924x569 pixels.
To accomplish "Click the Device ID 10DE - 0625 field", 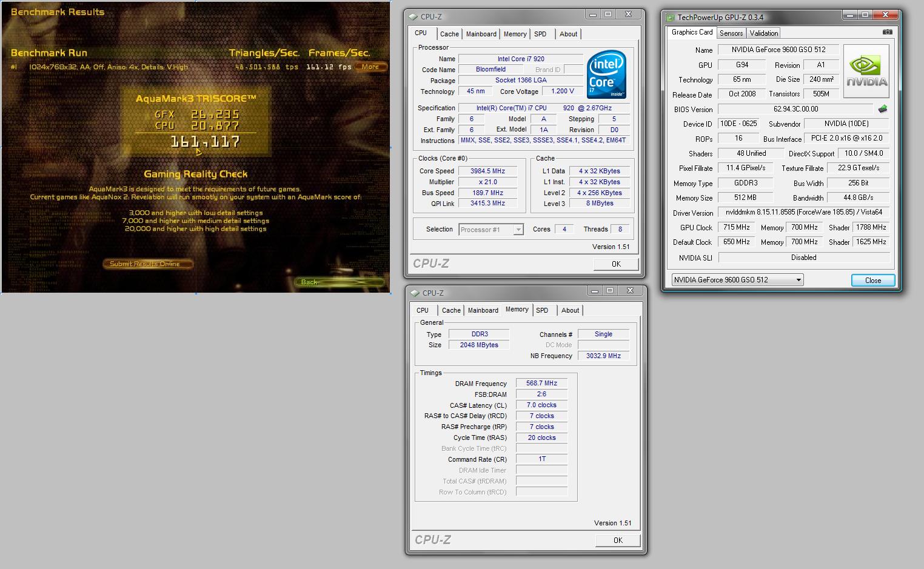I will 738,124.
